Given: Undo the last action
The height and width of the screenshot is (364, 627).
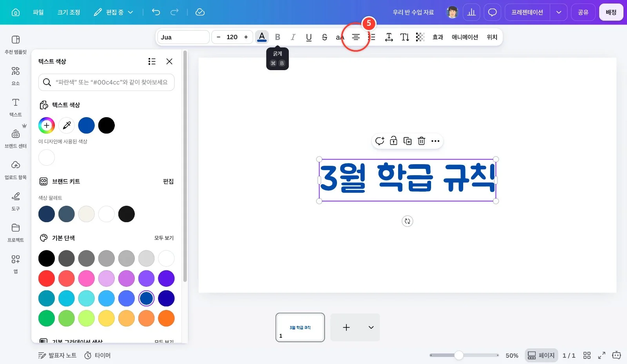Looking at the screenshot, I should point(156,12).
